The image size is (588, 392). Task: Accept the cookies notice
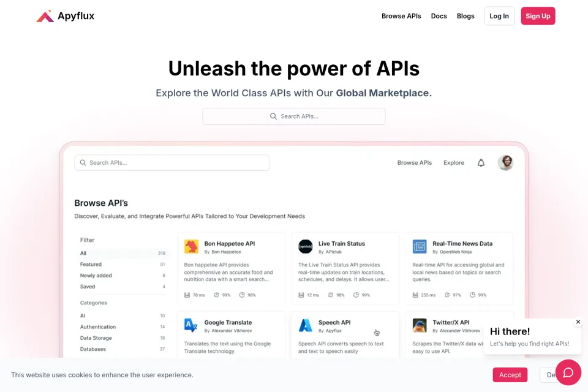tap(510, 375)
